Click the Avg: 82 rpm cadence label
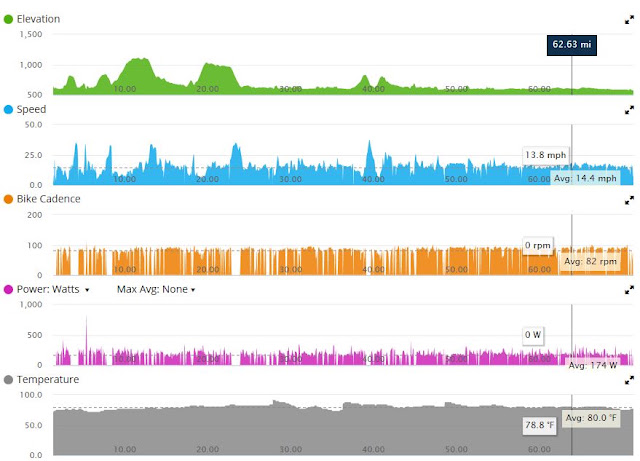 pyautogui.click(x=590, y=261)
